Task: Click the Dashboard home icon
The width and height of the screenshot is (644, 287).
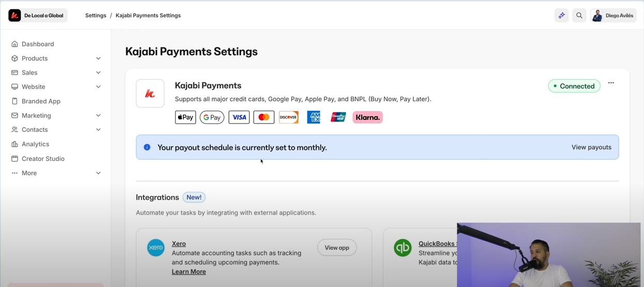Action: point(14,44)
